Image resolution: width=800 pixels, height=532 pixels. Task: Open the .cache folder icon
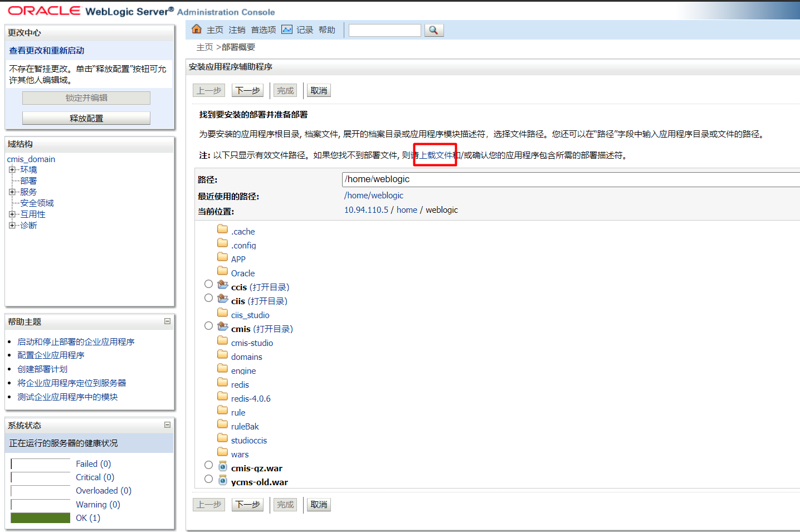[x=222, y=229]
